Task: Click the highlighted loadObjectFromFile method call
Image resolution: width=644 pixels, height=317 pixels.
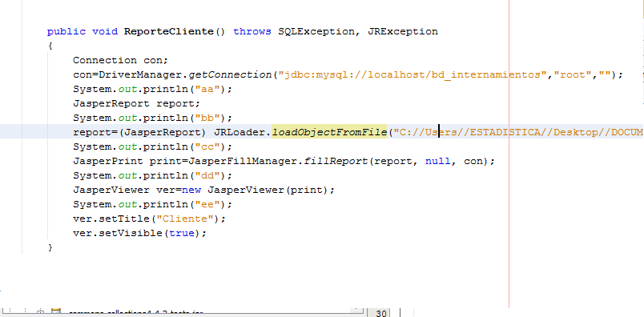Action: point(329,132)
